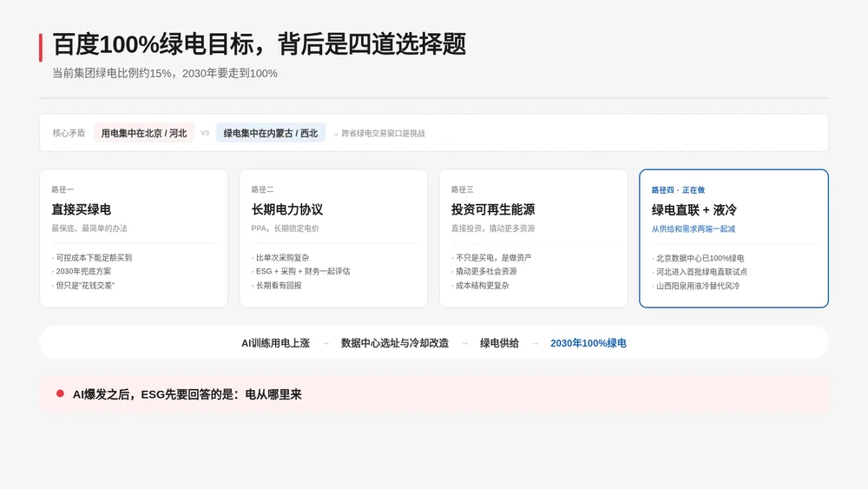Image resolution: width=868 pixels, height=489 pixels.
Task: Open the 长期电力协议 card heading
Action: [287, 209]
